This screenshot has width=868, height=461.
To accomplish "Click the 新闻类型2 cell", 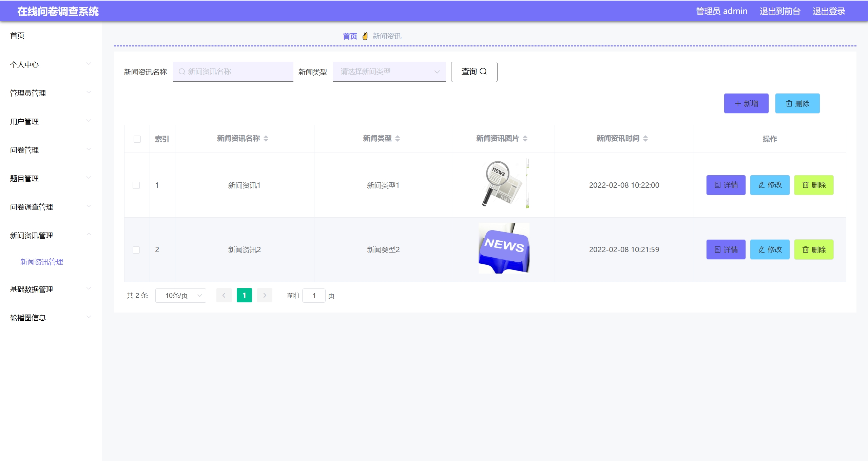I will (x=383, y=250).
